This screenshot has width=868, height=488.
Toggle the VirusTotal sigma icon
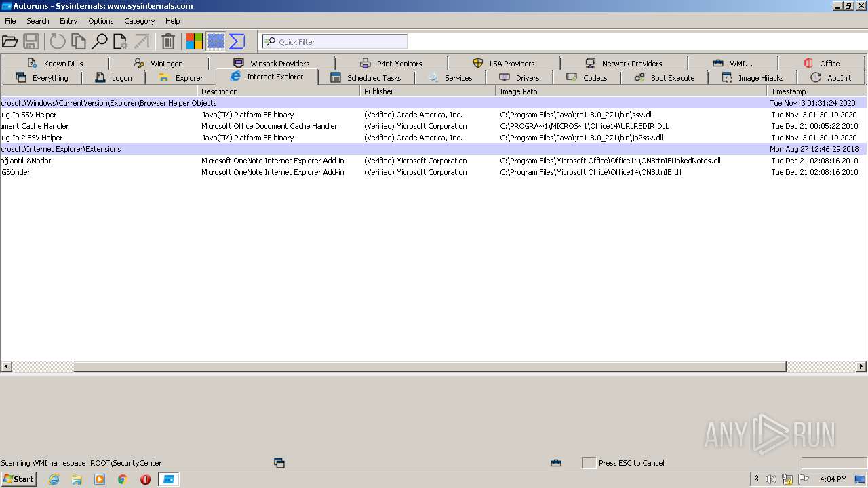237,42
